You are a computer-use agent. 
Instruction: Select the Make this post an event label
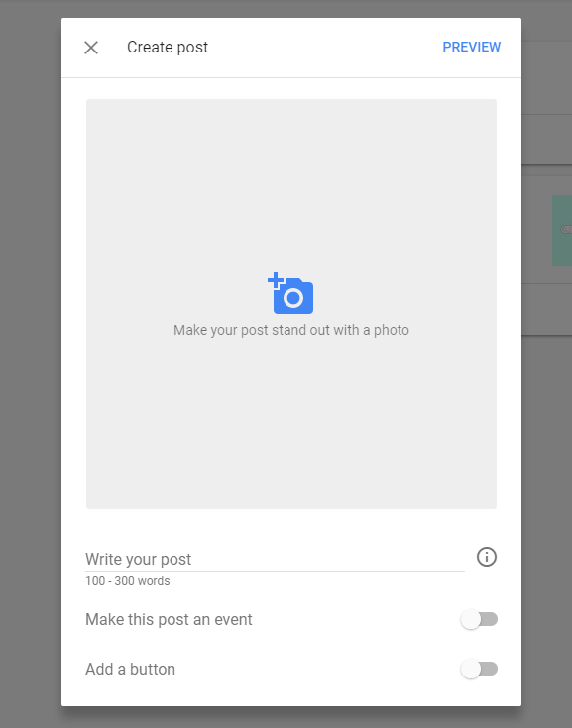click(x=169, y=619)
